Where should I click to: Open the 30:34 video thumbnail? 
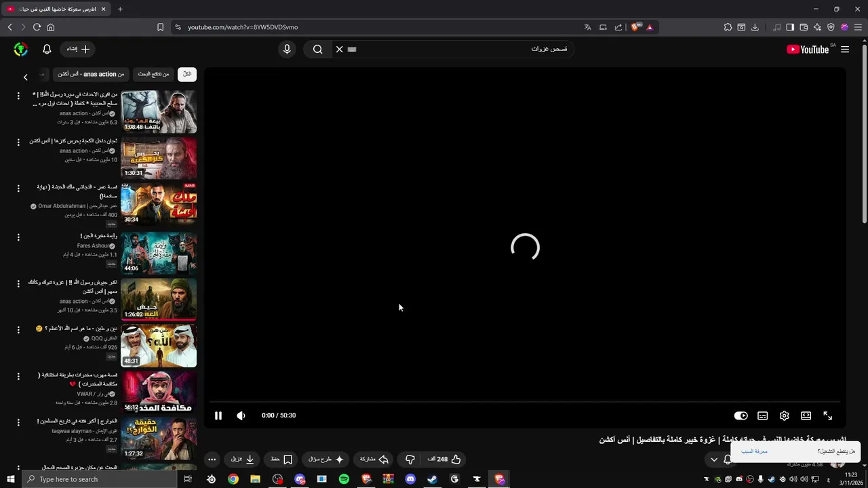(159, 204)
